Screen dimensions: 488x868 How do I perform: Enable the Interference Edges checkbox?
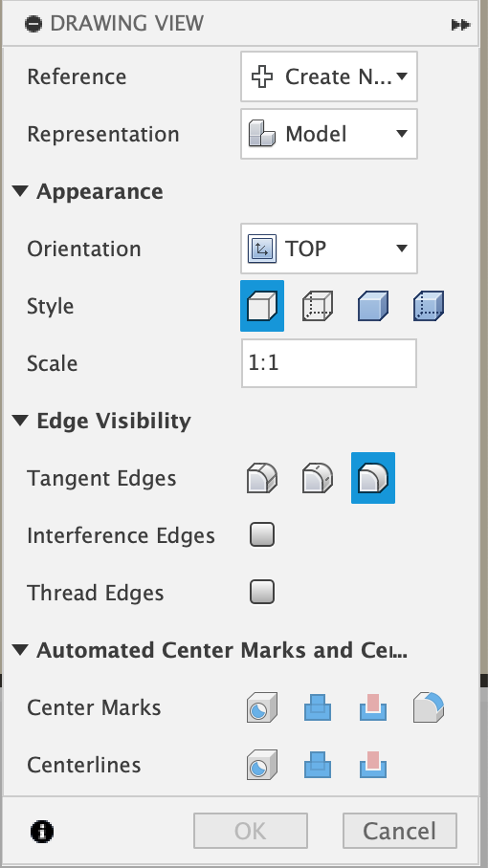tap(262, 535)
